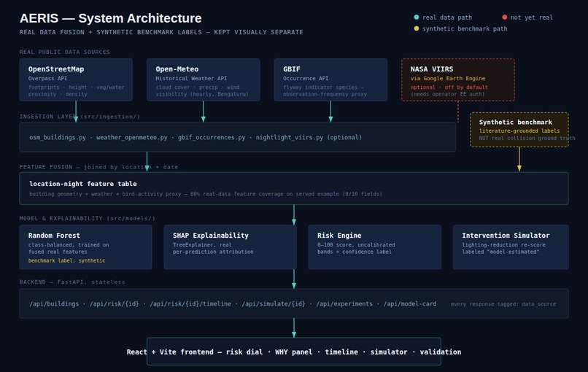Screen dimensions: 588x372
Task: Click 'optional · off by default' red text
Action: [449, 87]
